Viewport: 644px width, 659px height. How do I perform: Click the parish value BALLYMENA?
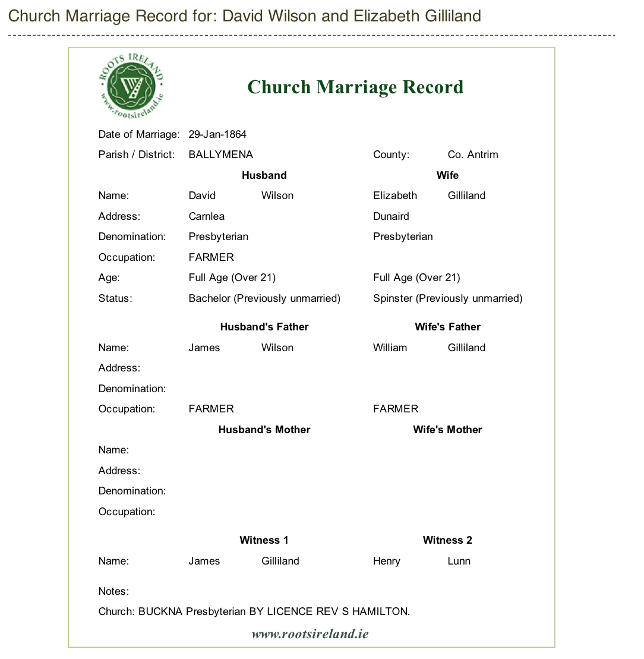click(x=221, y=154)
